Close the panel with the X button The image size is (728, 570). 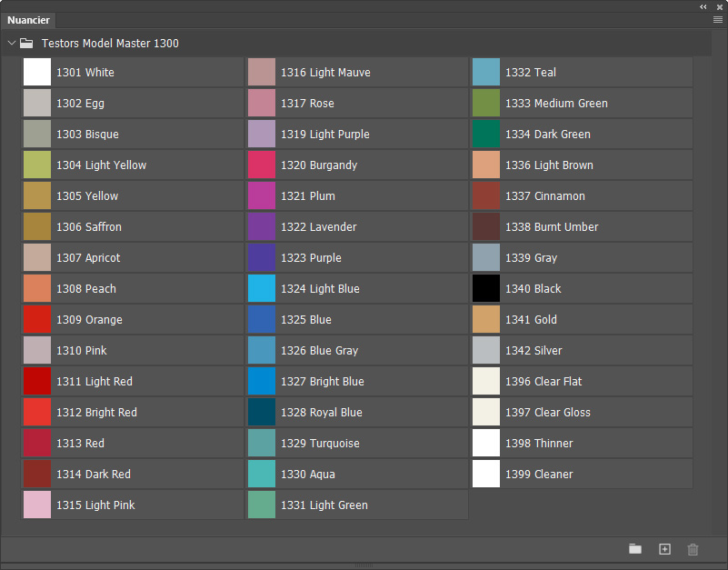coord(719,6)
